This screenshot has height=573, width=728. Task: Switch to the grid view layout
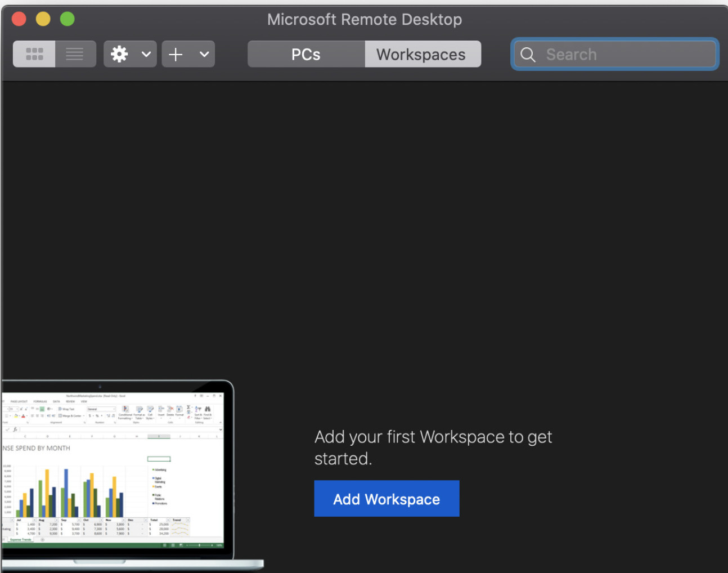(34, 54)
